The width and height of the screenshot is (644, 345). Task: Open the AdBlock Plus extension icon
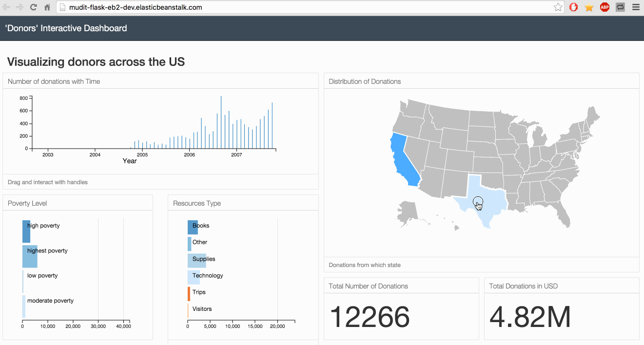coord(605,7)
